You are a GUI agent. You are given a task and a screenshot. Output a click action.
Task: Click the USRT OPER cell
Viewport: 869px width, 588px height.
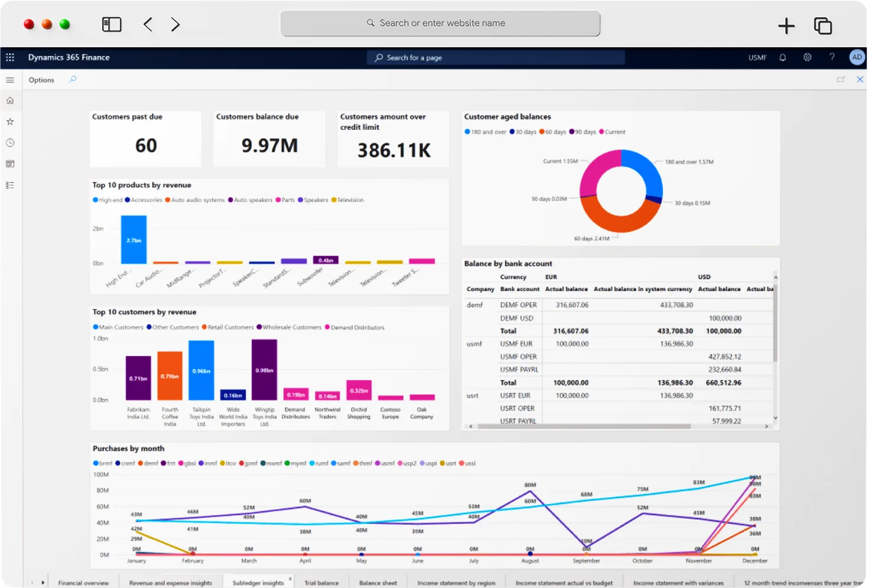518,409
